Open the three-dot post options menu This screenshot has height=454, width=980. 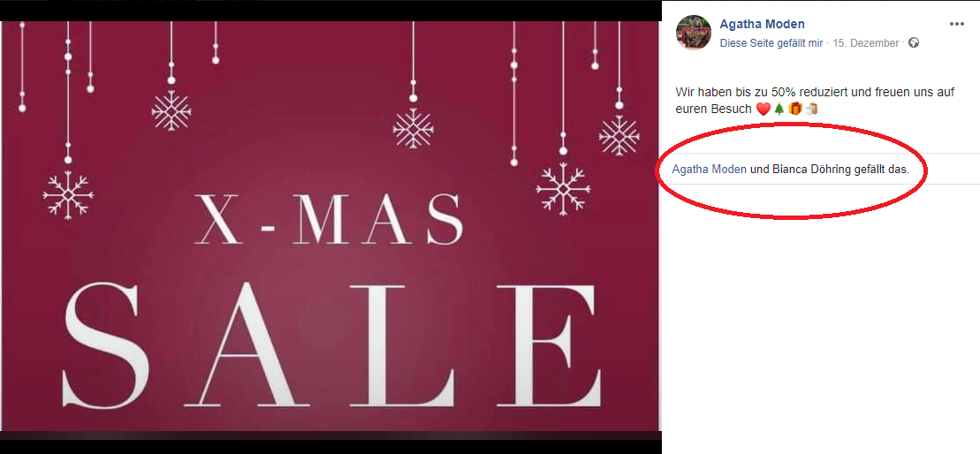(957, 25)
